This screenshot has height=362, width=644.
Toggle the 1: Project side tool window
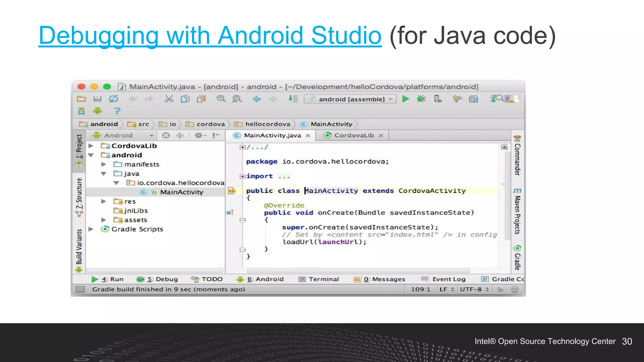79,151
